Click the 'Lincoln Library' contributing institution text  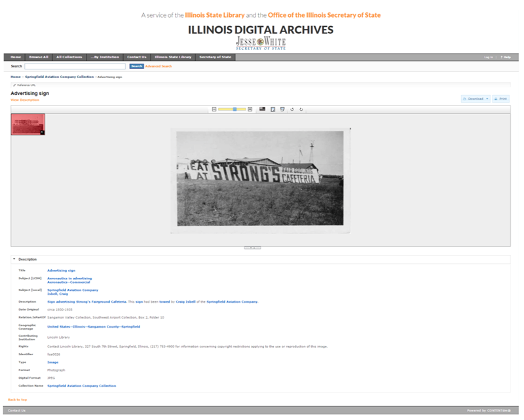coord(58,337)
